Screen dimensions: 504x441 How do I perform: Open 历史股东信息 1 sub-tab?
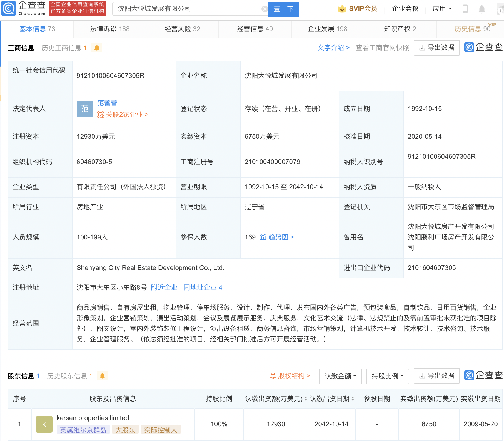point(69,376)
